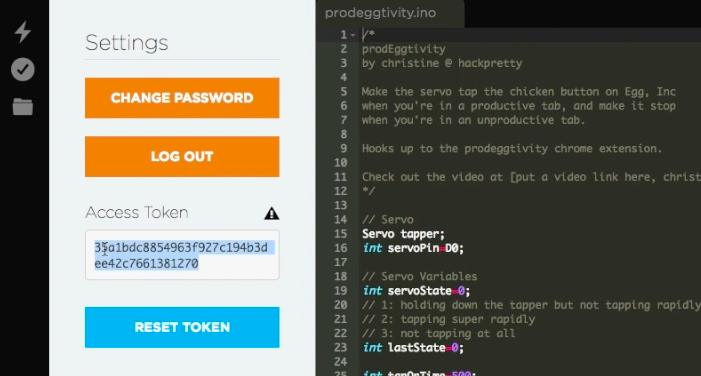Click the "Check out the video at" comment line
Image resolution: width=701 pixels, height=376 pixels.
tap(531, 177)
